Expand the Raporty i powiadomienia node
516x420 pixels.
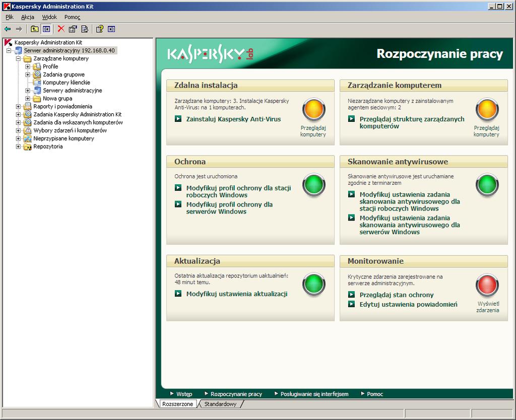[19, 107]
